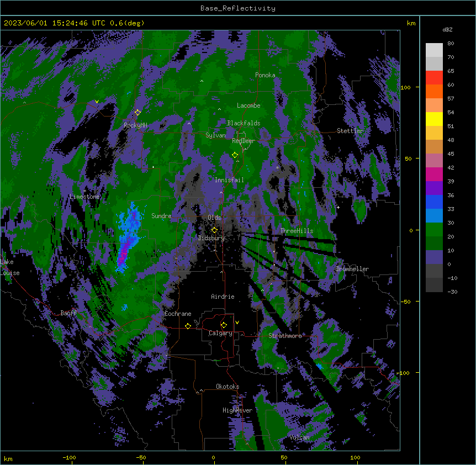Viewport: 476px width, 465px height.
Task: Select the yellow diamond marker above Calgary label
Action: [x=224, y=325]
